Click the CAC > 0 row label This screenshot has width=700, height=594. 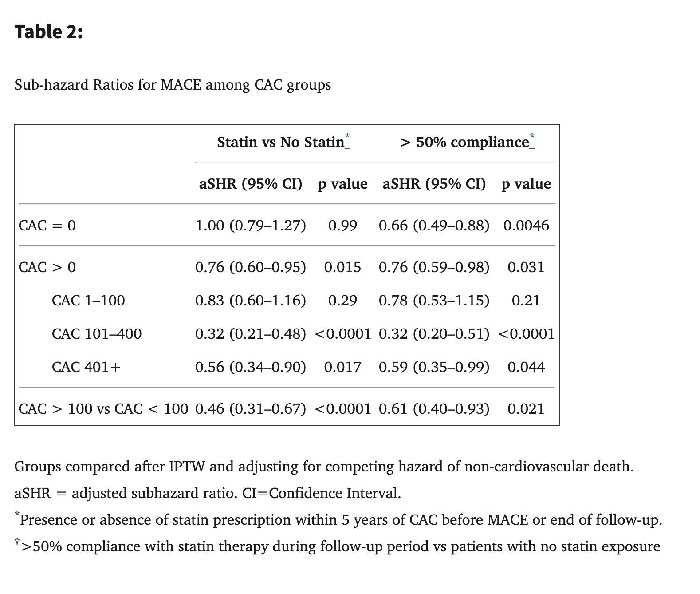pos(47,267)
